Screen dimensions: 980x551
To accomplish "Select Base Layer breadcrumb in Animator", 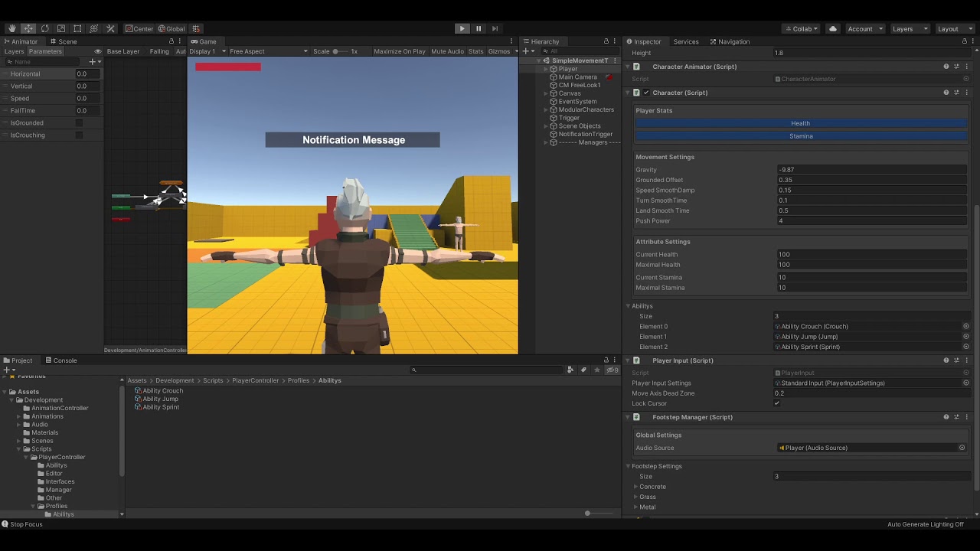I will click(122, 51).
